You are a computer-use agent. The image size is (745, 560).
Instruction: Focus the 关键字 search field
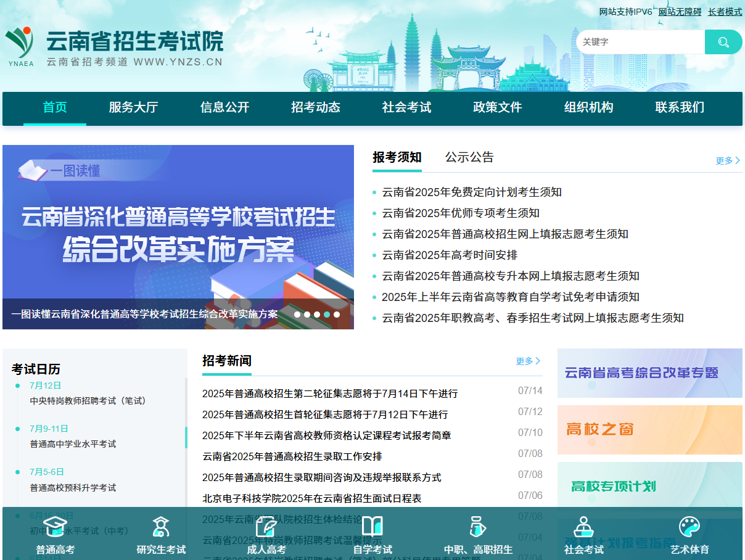[641, 42]
